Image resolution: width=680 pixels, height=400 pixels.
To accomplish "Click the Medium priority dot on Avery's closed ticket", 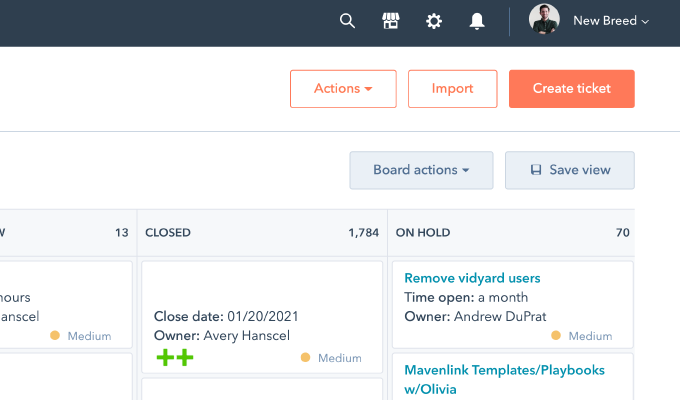I will (306, 358).
